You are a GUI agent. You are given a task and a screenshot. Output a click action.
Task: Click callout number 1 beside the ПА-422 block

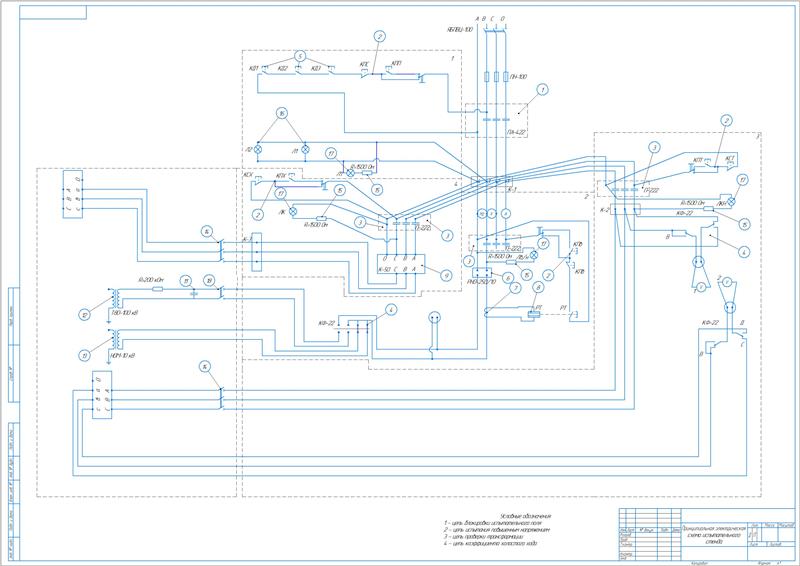pyautogui.click(x=543, y=90)
